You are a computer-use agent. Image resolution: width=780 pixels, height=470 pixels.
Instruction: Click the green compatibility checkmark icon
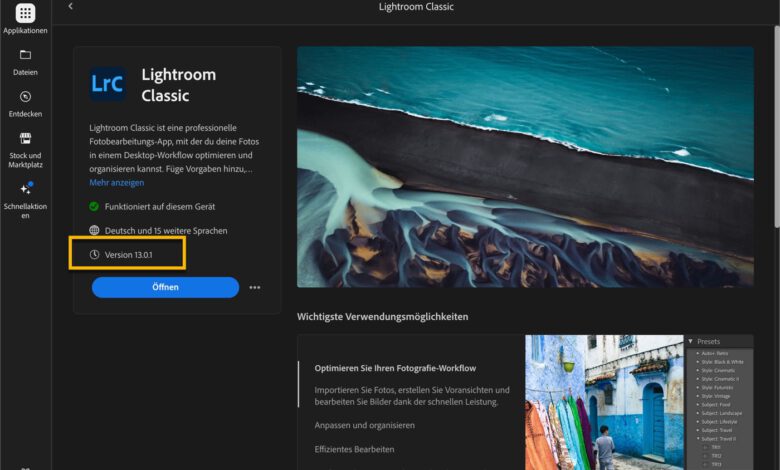[x=94, y=206]
